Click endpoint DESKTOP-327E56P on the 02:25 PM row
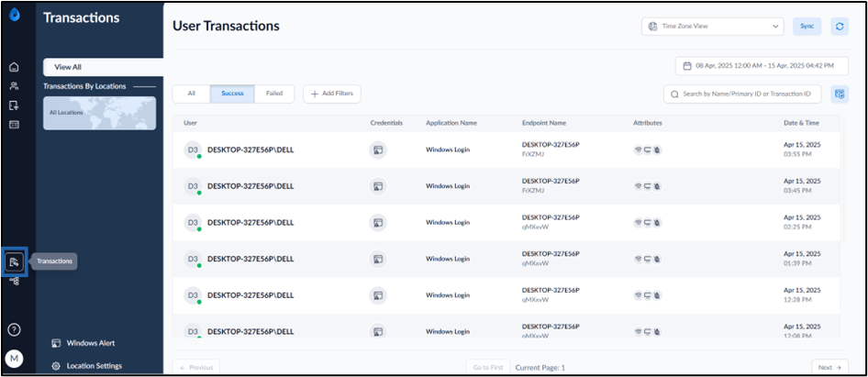 pyautogui.click(x=551, y=217)
